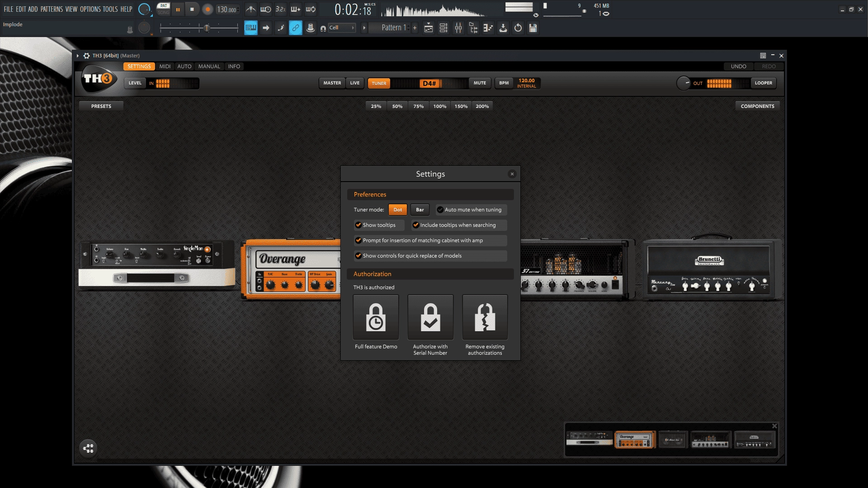Stop playback with the stop button
The image size is (868, 488).
(x=192, y=9)
